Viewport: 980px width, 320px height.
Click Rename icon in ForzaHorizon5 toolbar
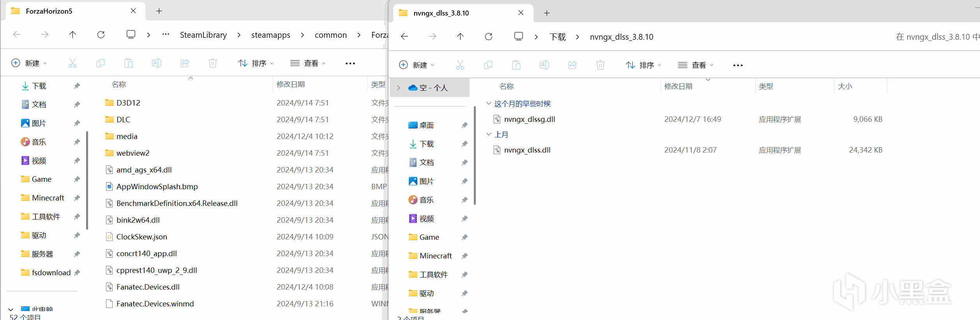157,63
